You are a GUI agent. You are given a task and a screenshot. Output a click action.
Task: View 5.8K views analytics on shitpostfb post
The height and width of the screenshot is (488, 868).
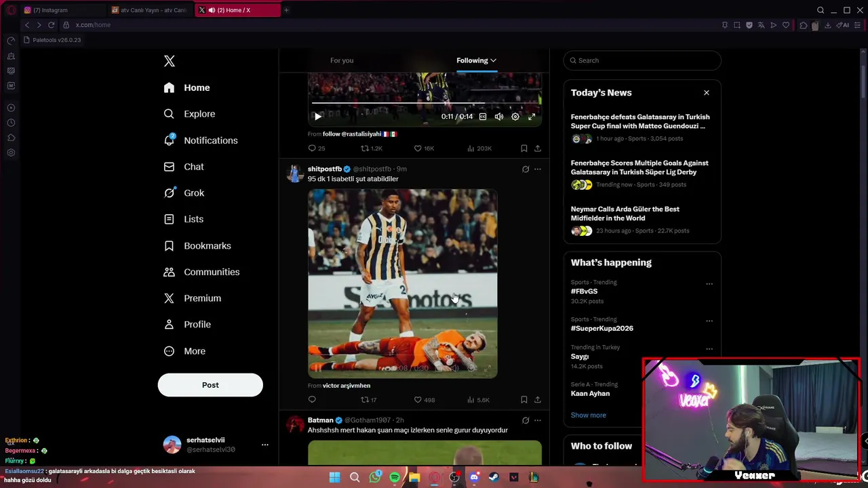click(x=478, y=400)
